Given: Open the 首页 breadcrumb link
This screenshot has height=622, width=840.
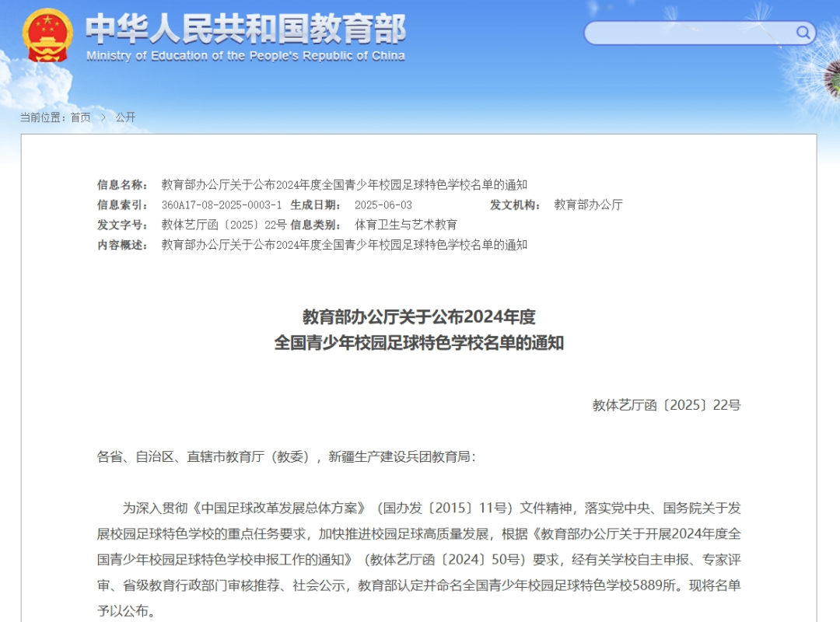Looking at the screenshot, I should (x=80, y=117).
